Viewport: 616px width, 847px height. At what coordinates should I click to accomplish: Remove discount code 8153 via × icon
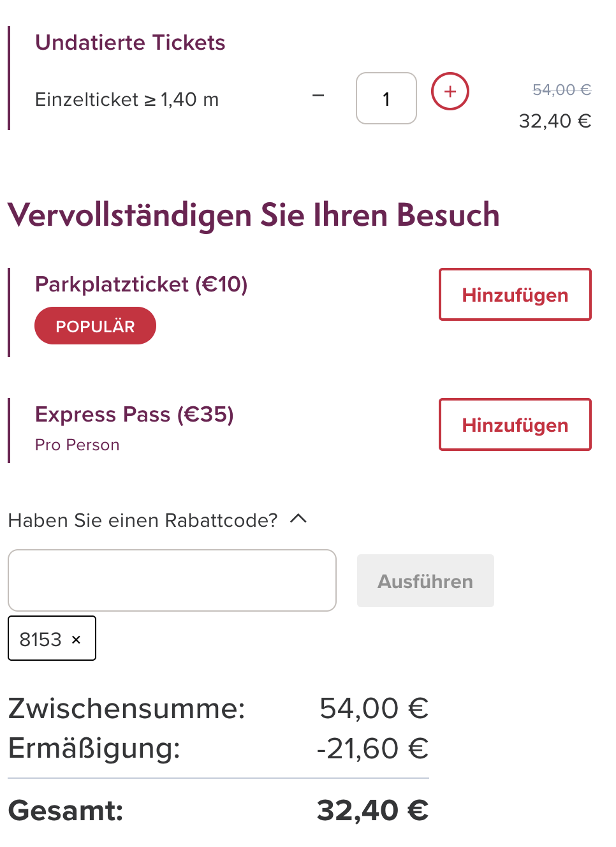pyautogui.click(x=76, y=639)
